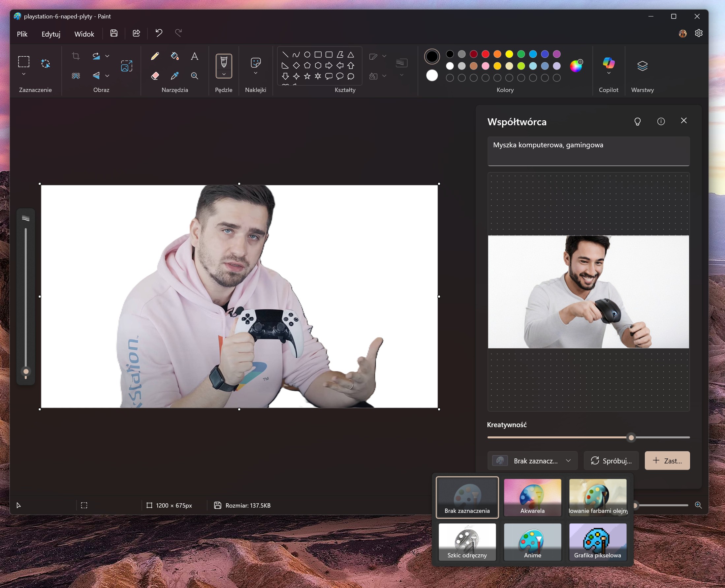
Task: Click the brush size slider handle
Action: (26, 371)
